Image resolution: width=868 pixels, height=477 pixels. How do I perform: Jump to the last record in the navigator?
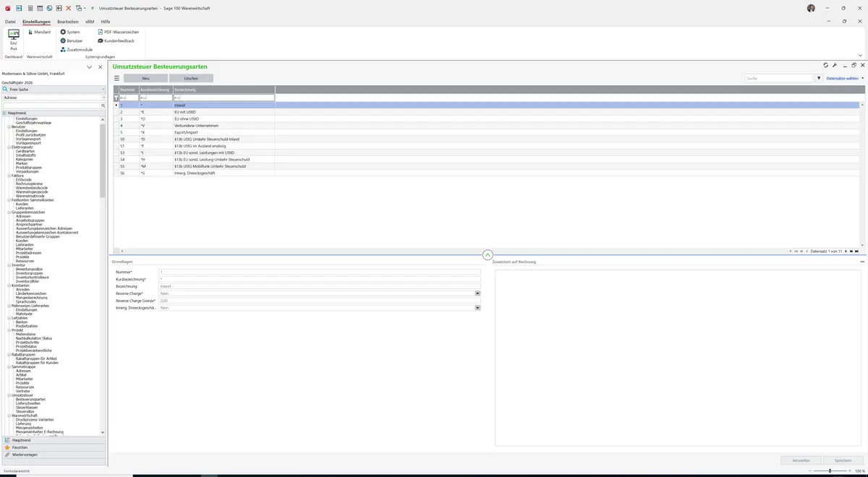tap(856, 252)
